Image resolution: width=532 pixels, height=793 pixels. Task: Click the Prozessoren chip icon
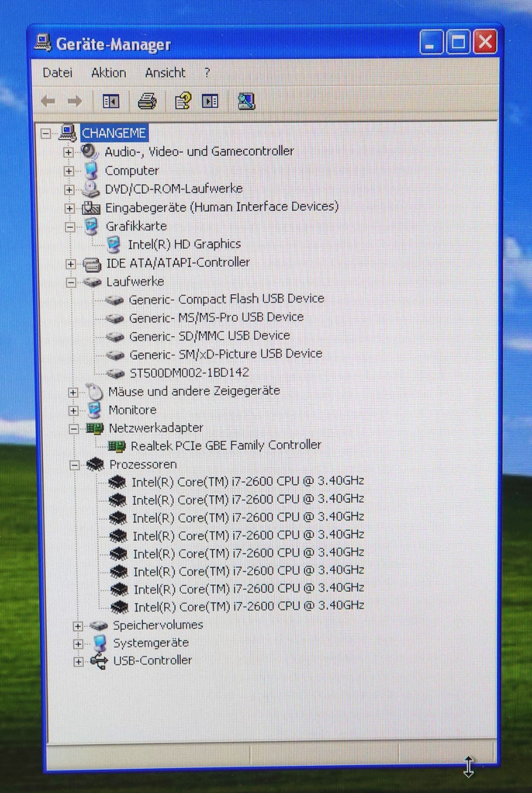coord(95,465)
